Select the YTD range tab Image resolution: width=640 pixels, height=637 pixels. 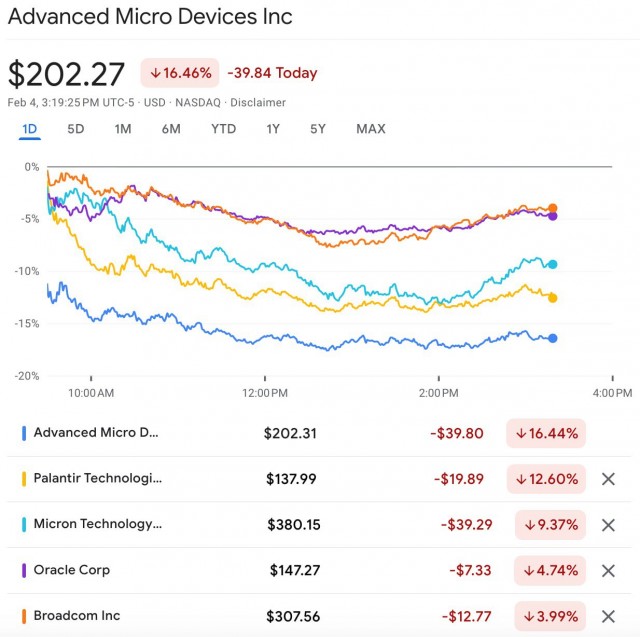(223, 129)
